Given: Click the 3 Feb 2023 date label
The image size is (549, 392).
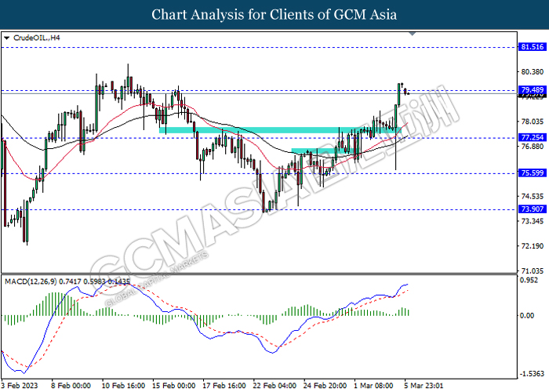Looking at the screenshot, I should click(x=19, y=386).
